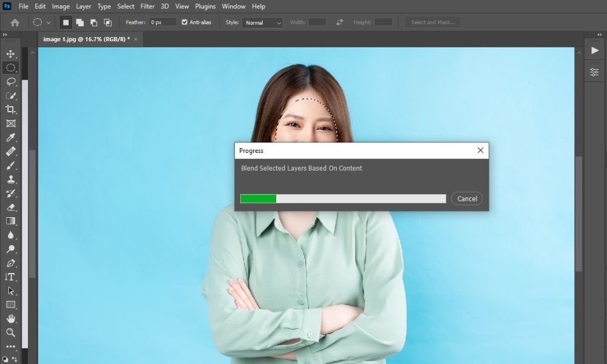Select the Healing Brush tool

(10, 151)
